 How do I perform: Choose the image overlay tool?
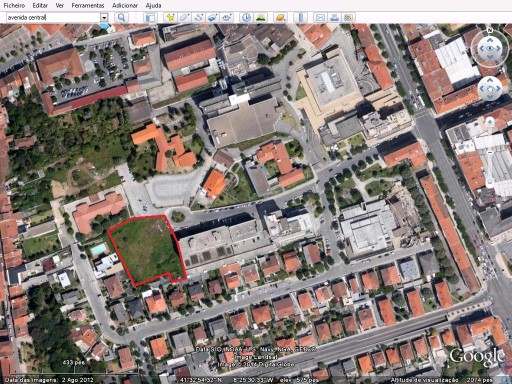click(x=213, y=17)
